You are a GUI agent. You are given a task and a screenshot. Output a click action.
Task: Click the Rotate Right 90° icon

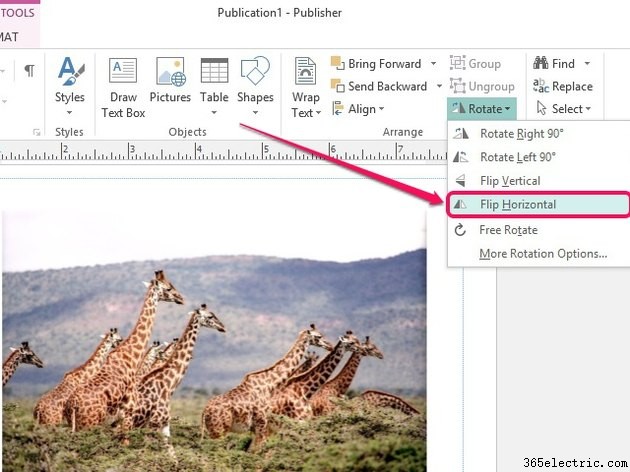[x=461, y=133]
